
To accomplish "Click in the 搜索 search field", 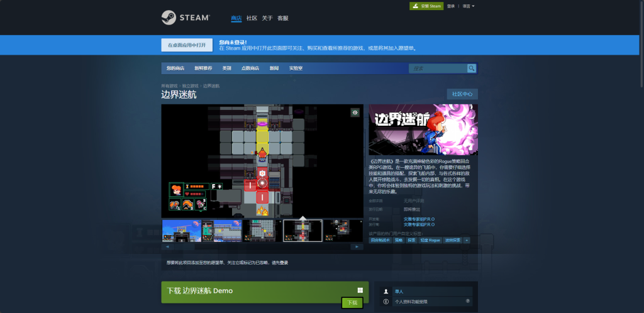I will 438,68.
